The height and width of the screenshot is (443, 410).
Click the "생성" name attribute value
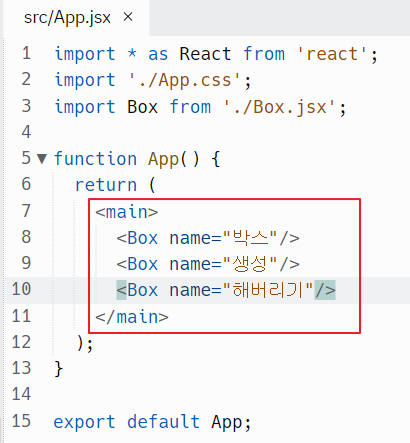point(250,264)
